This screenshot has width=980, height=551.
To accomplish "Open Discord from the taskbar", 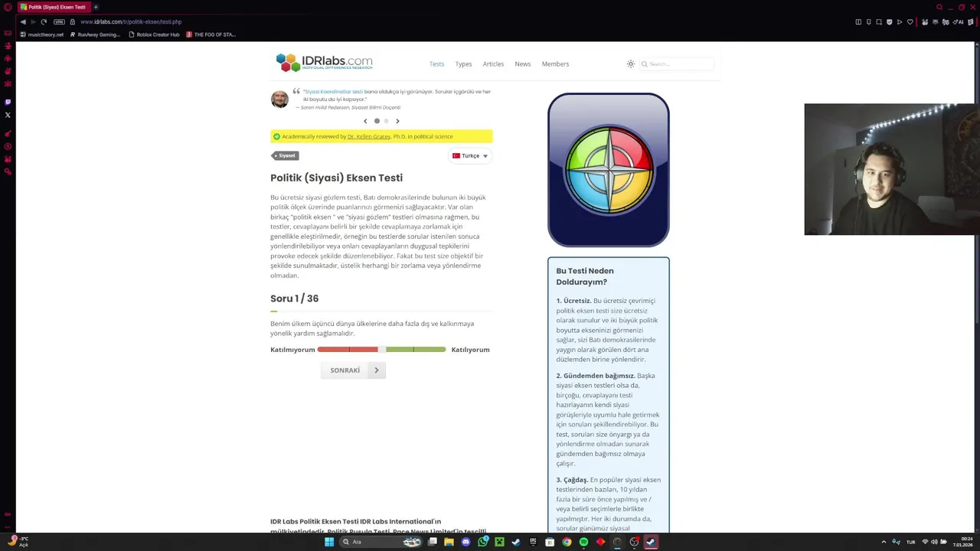I will [x=466, y=542].
